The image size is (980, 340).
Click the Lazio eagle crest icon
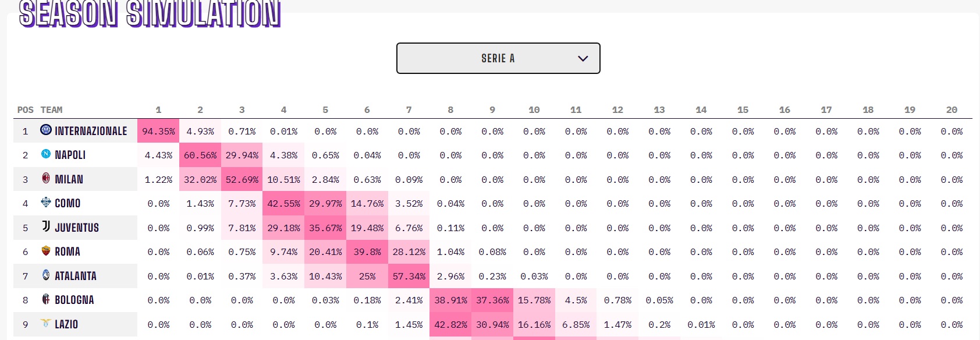click(46, 323)
